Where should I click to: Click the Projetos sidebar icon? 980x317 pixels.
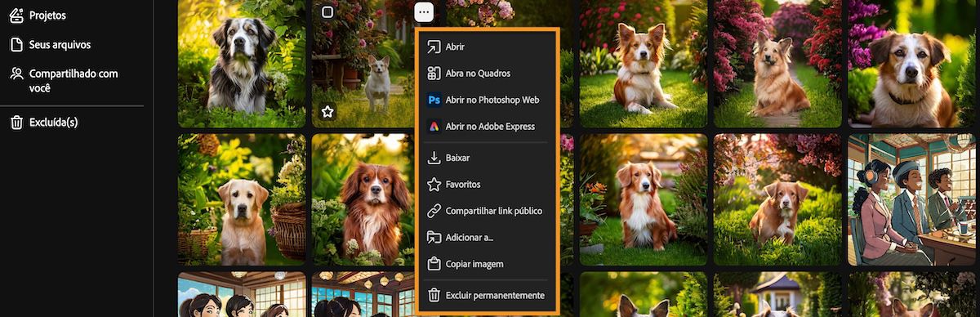click(16, 16)
